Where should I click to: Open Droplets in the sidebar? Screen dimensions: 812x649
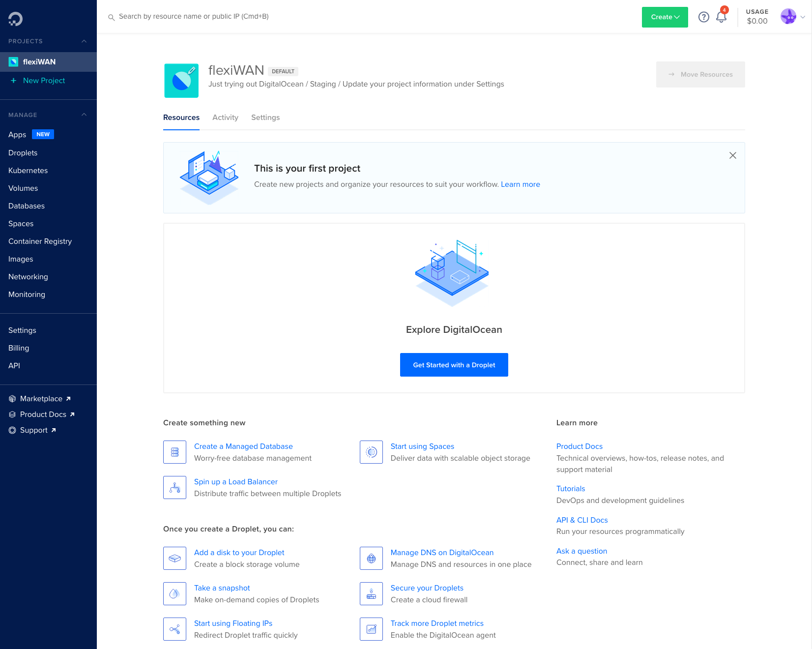pos(23,153)
